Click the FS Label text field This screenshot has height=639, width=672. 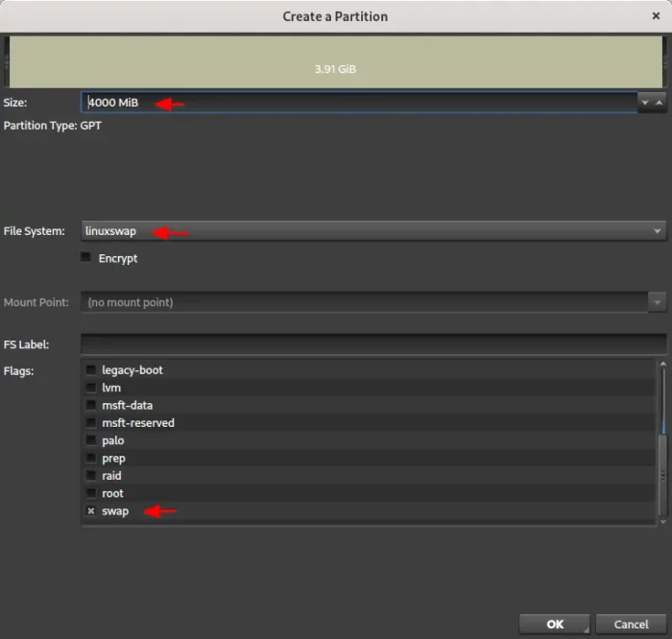(373, 344)
